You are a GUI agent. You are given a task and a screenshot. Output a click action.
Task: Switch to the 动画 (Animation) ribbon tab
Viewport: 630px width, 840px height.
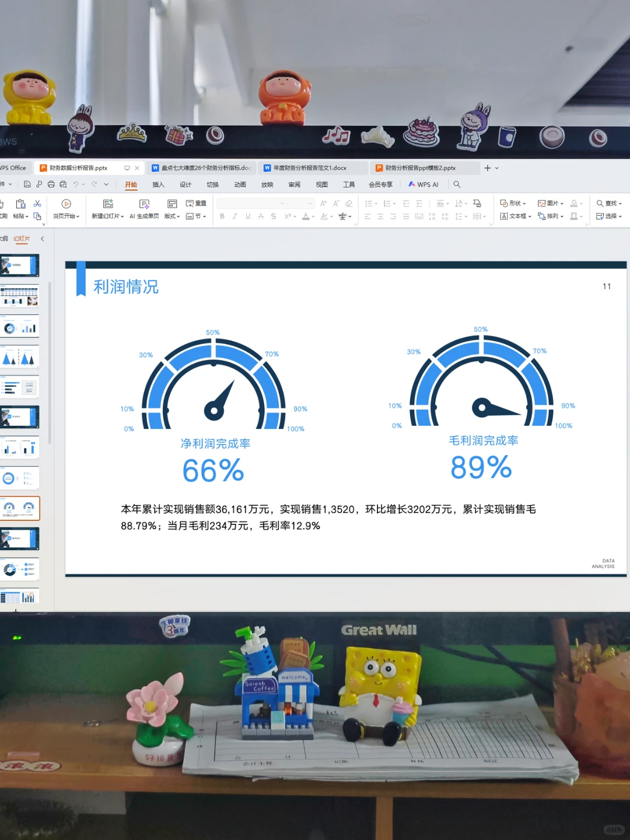click(239, 184)
